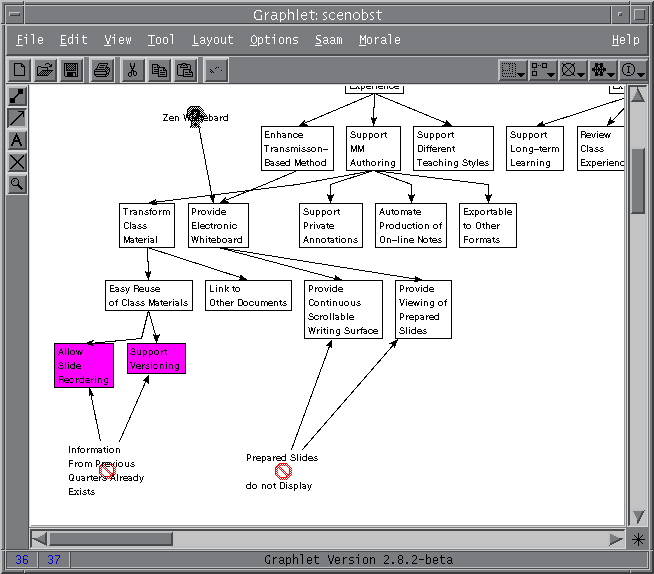Activate the text label tool
Image resolution: width=654 pixels, height=574 pixels.
pyautogui.click(x=17, y=141)
